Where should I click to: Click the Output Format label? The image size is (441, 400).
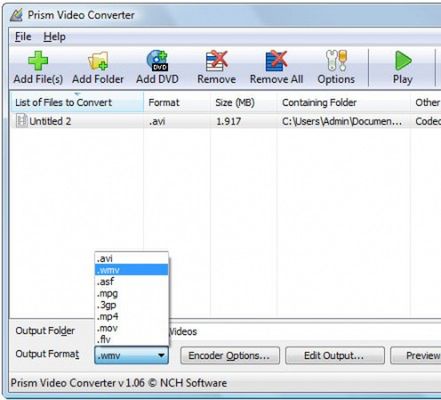click(x=47, y=354)
